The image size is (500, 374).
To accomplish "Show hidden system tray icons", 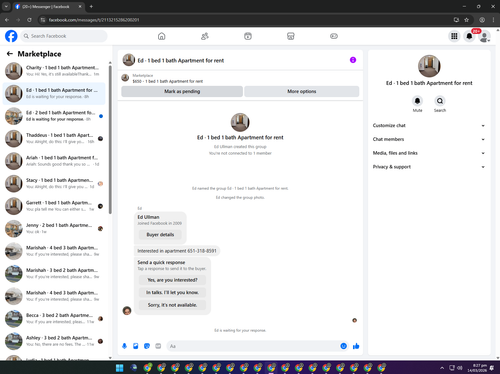I will [442, 368].
